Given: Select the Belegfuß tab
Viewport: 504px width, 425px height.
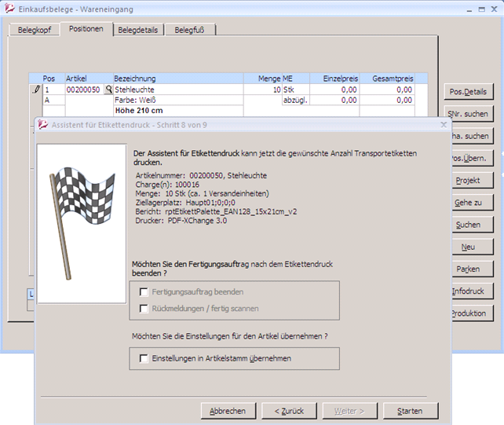Looking at the screenshot, I should (190, 30).
